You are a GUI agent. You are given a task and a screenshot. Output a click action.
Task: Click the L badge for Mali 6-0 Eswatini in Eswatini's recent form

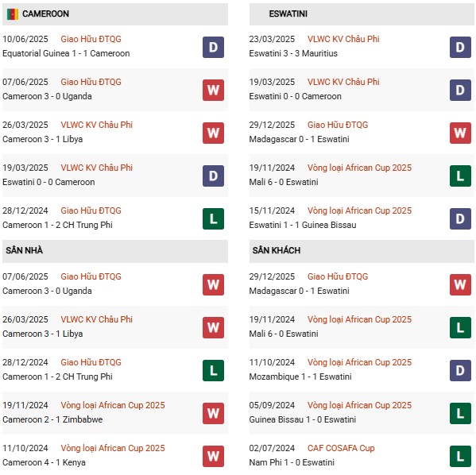click(x=460, y=176)
